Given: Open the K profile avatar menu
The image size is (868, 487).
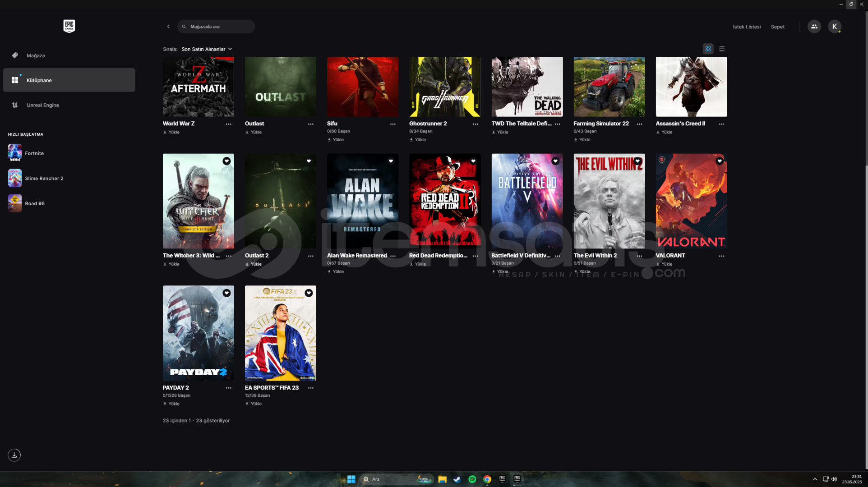Looking at the screenshot, I should [834, 27].
